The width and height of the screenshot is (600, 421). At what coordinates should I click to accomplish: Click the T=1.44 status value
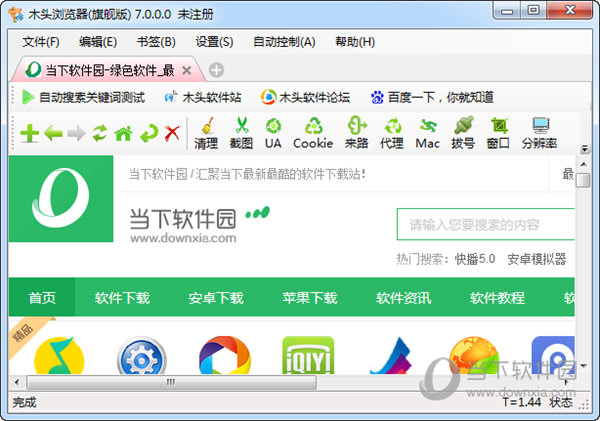(x=522, y=402)
